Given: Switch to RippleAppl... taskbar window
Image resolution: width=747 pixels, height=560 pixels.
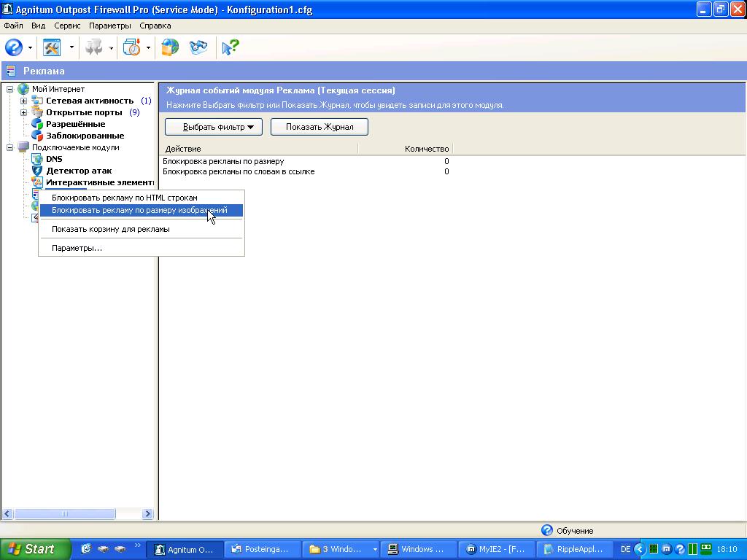Looking at the screenshot, I should [x=576, y=549].
